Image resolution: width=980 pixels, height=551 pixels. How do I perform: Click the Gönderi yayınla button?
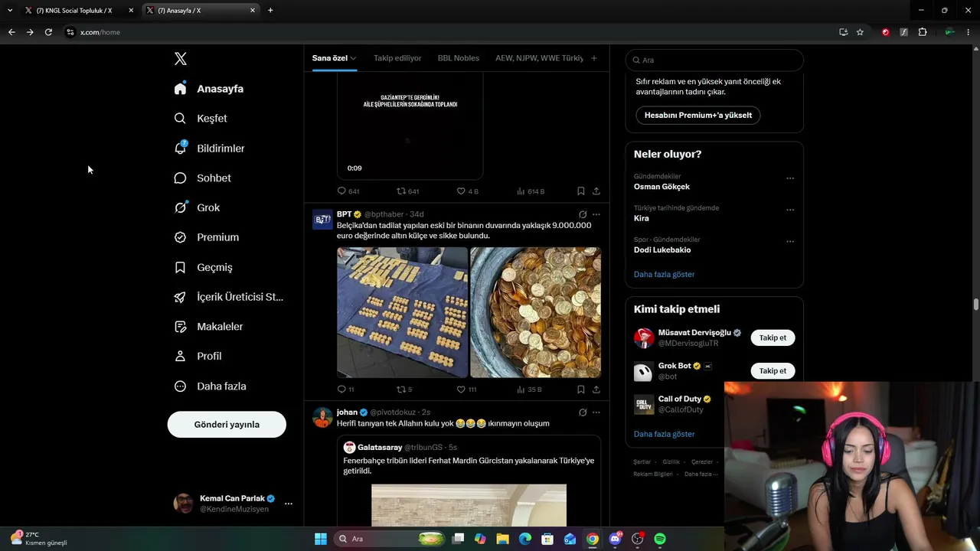[x=227, y=424]
